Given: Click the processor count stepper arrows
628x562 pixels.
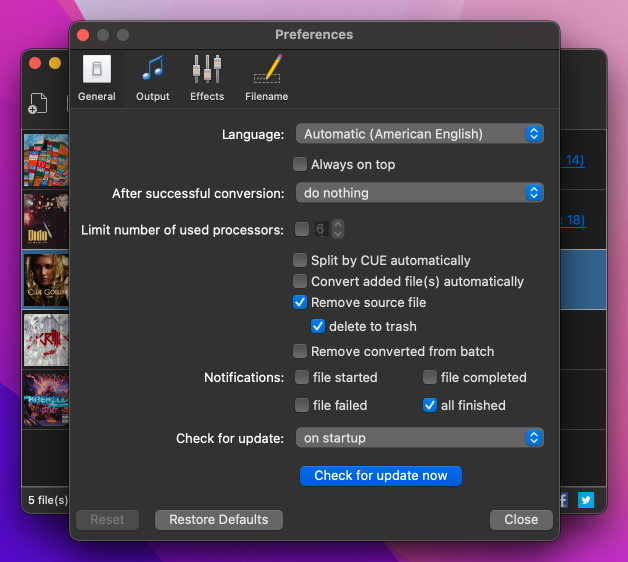Looking at the screenshot, I should click(x=338, y=229).
